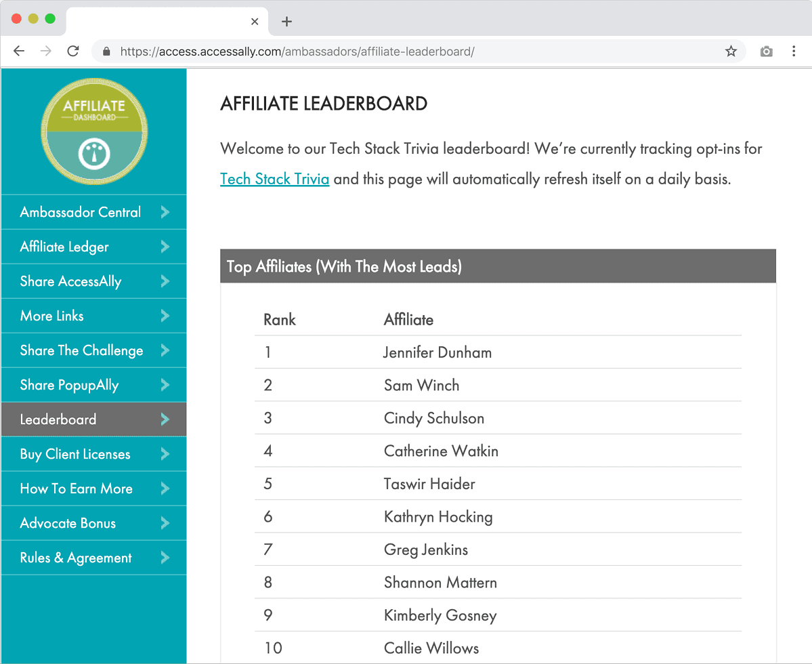The width and height of the screenshot is (812, 664).
Task: Close the current browser tab
Action: (255, 21)
